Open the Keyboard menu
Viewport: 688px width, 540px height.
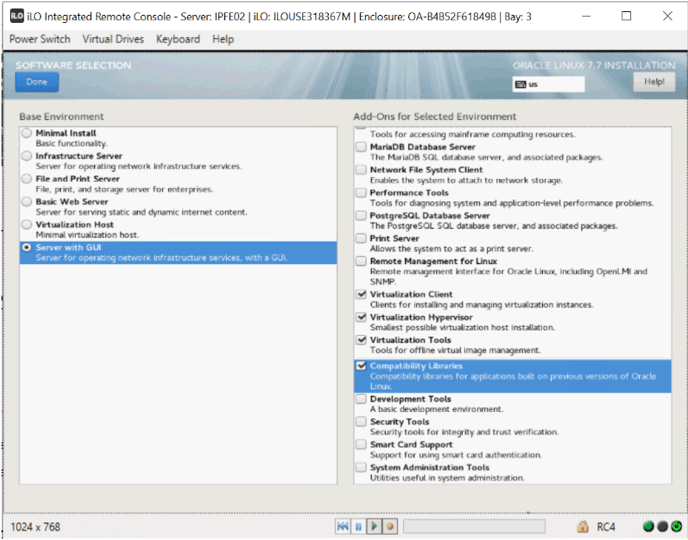(x=178, y=39)
